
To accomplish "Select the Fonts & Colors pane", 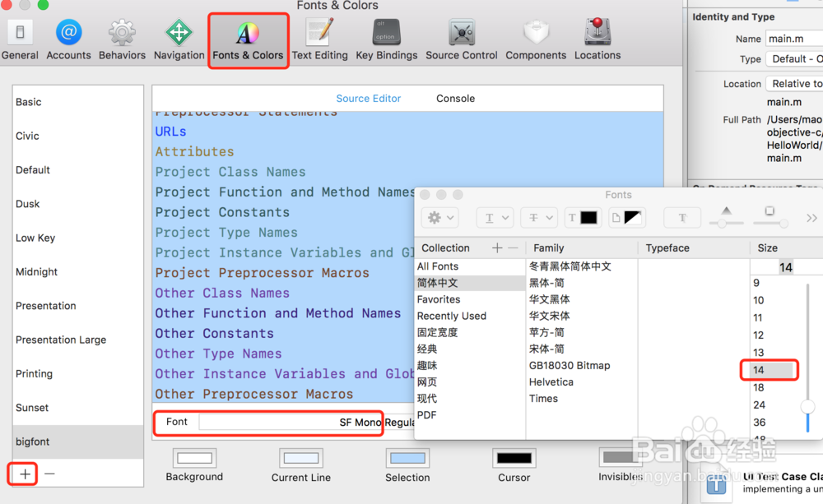I will point(248,41).
